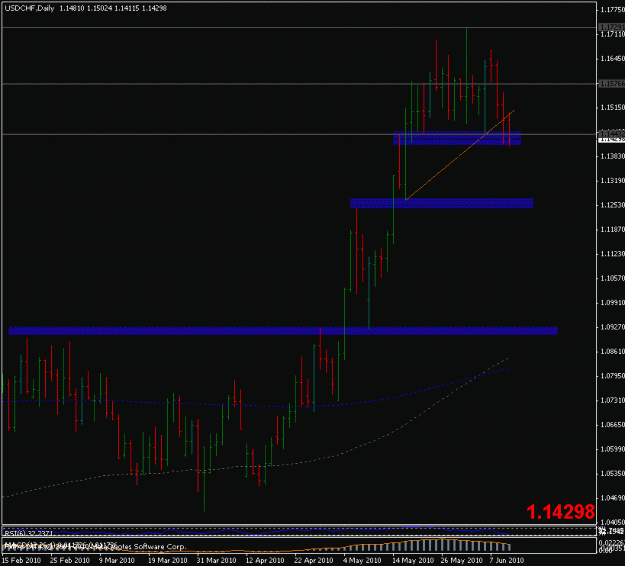625x566 pixels.
Task: Click the 1.13830 price axis label
Action: click(x=612, y=156)
